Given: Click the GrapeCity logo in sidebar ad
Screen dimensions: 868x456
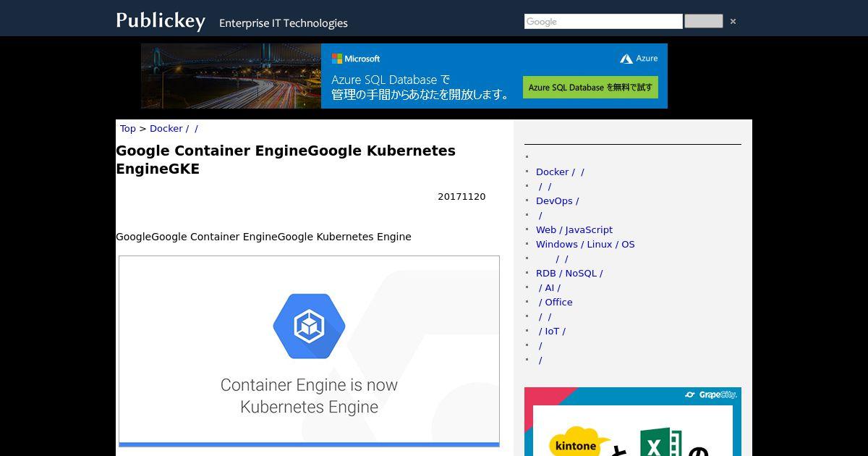Looking at the screenshot, I should (x=710, y=395).
